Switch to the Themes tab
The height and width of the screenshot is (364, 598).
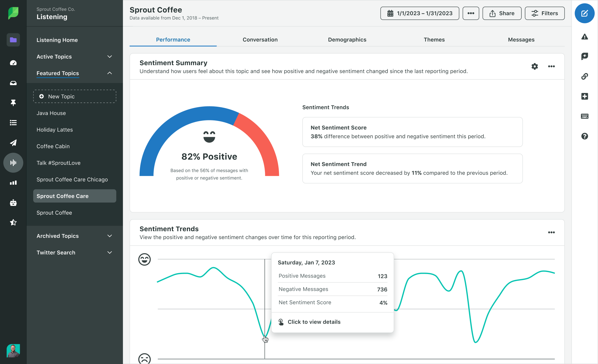coord(434,40)
